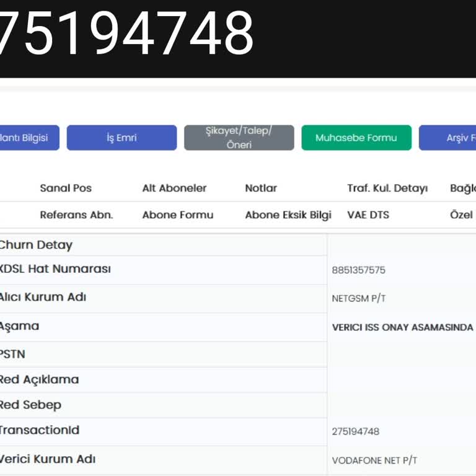Screen dimensions: 476x476
Task: Open the VAE DTS tab
Action: pos(368,215)
